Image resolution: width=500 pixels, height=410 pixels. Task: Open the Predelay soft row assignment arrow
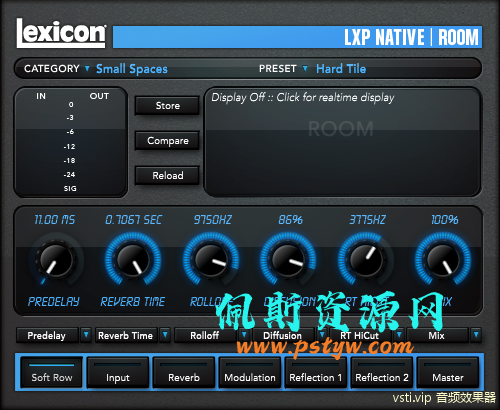[x=86, y=335]
